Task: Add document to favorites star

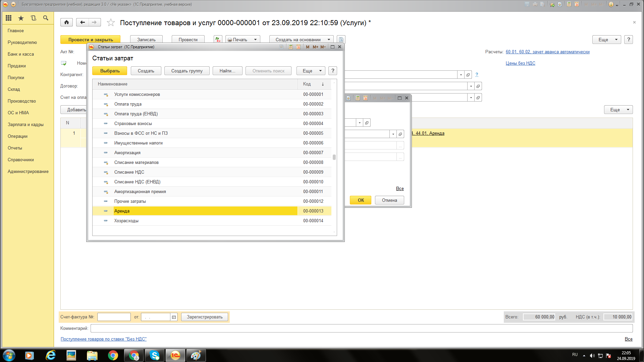Action: pyautogui.click(x=111, y=23)
